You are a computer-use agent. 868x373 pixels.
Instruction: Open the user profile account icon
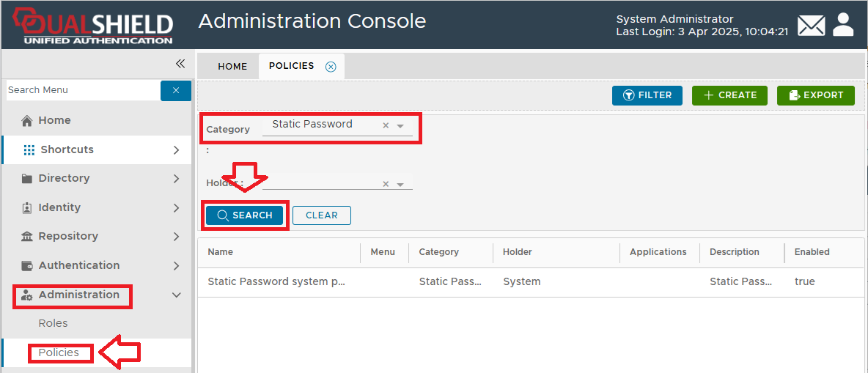click(844, 25)
